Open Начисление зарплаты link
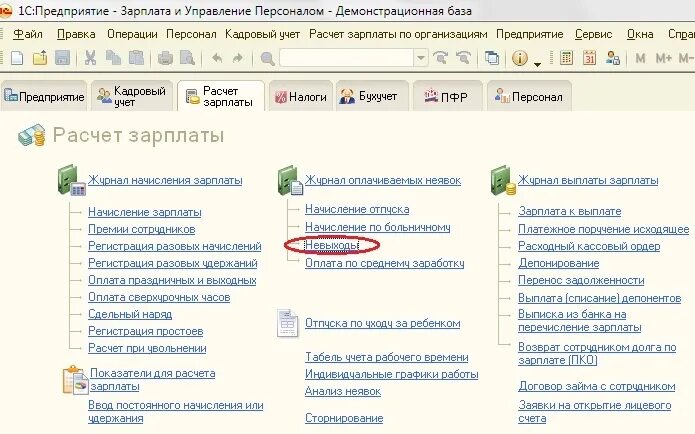 click(x=144, y=212)
